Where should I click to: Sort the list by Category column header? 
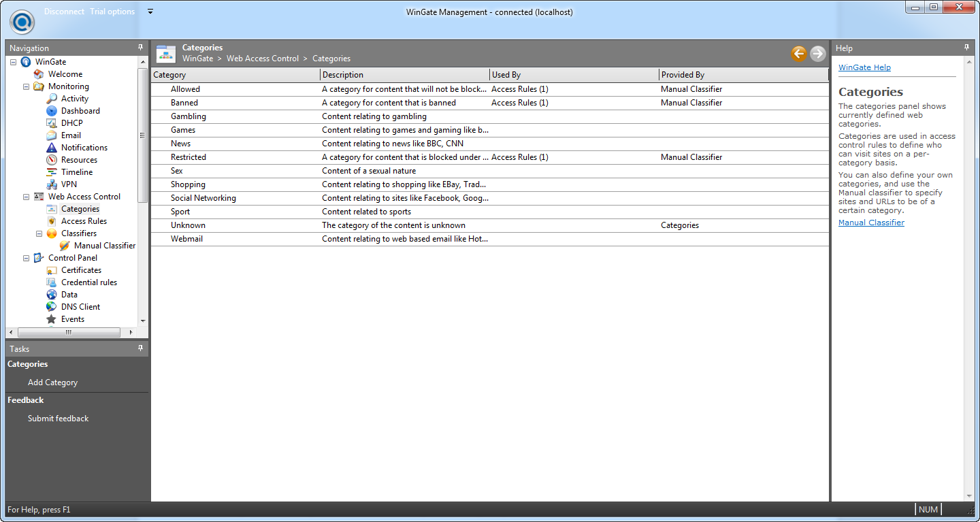(235, 75)
